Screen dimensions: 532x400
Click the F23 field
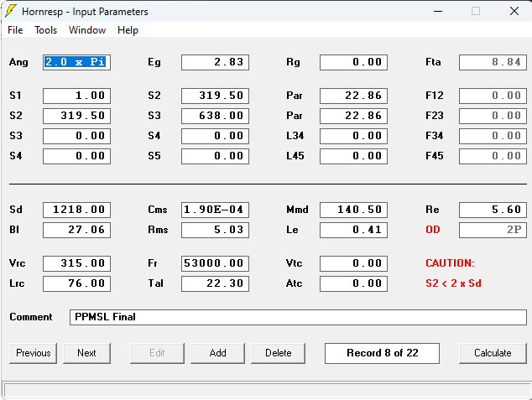coord(493,116)
